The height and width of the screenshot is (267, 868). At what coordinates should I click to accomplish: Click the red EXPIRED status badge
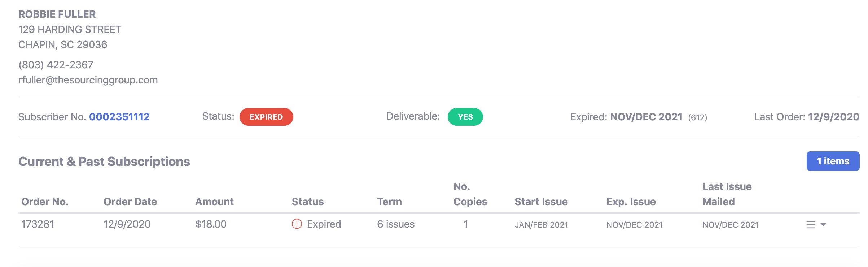pyautogui.click(x=266, y=117)
